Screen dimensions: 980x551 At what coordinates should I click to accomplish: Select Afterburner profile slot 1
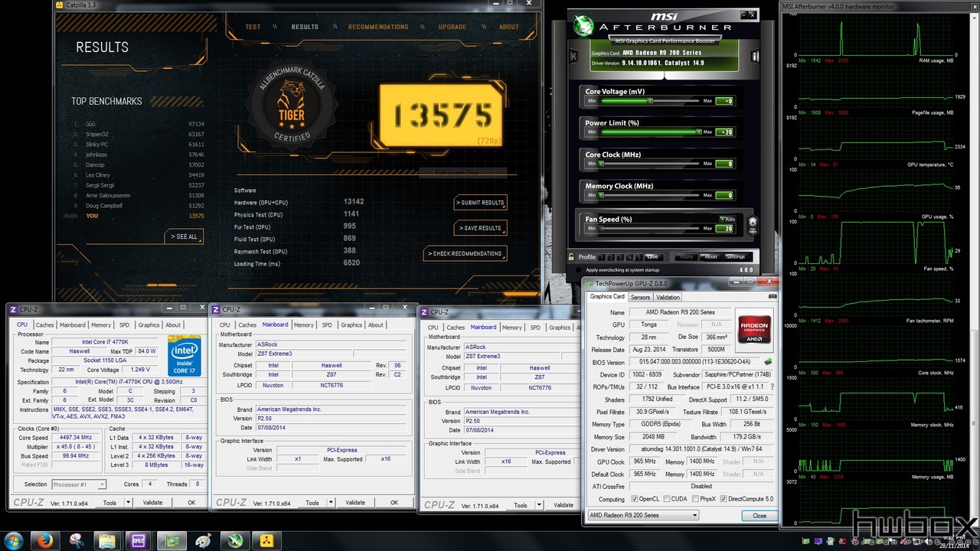coord(602,257)
